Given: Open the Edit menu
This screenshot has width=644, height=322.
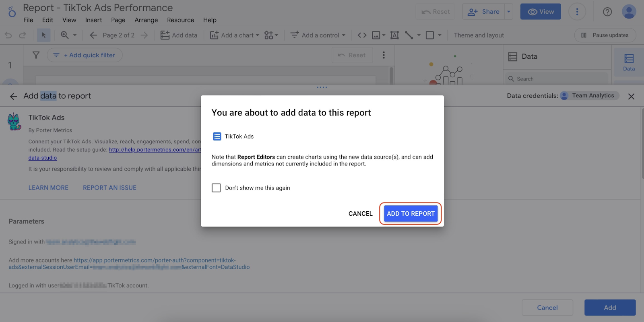Looking at the screenshot, I should tap(47, 20).
